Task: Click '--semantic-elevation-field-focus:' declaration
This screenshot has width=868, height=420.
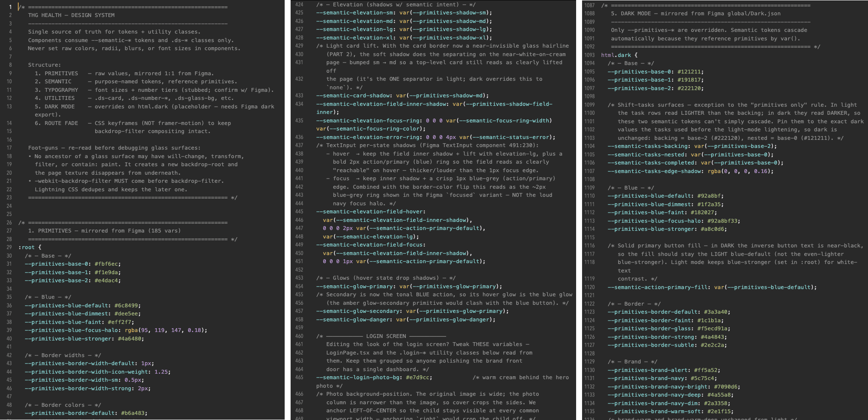Action: click(x=371, y=245)
